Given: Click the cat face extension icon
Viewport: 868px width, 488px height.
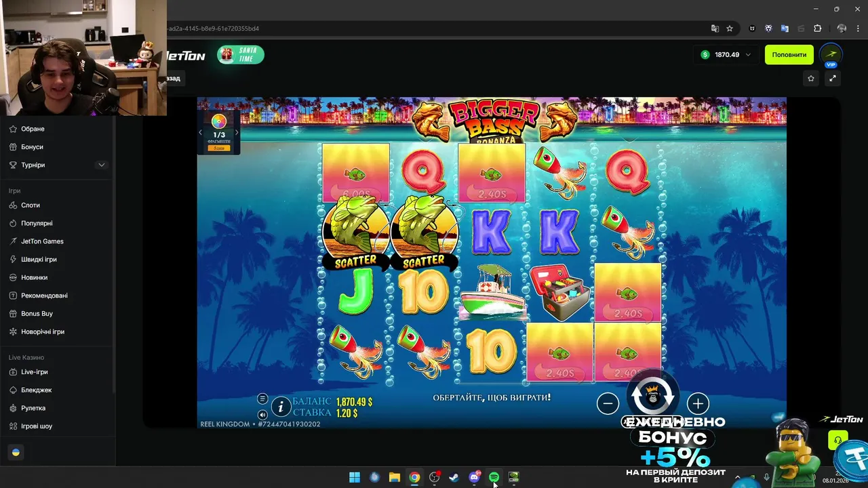Looking at the screenshot, I should tap(752, 28).
